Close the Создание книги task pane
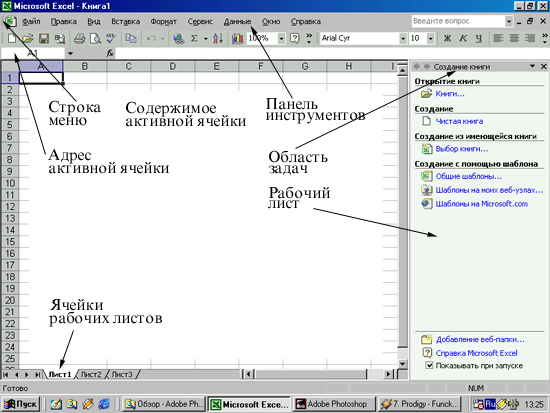 point(543,66)
